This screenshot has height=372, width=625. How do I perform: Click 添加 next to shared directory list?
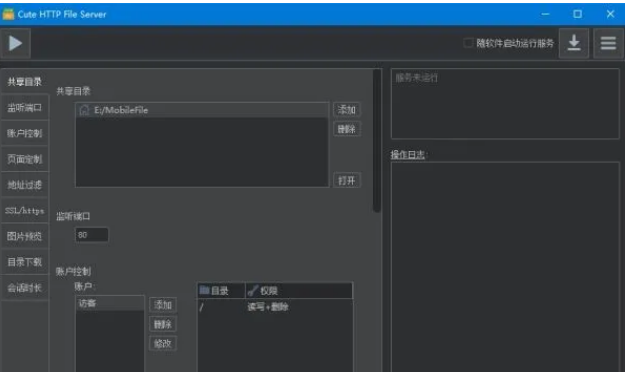coord(347,110)
